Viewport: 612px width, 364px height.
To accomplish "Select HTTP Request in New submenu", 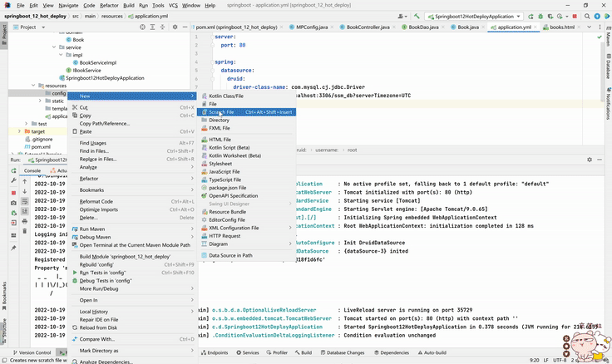I will [x=247, y=236].
